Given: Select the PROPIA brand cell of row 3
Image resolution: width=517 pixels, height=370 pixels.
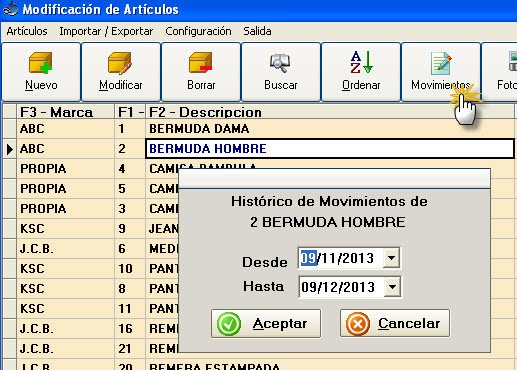Looking at the screenshot, I should click(65, 209).
